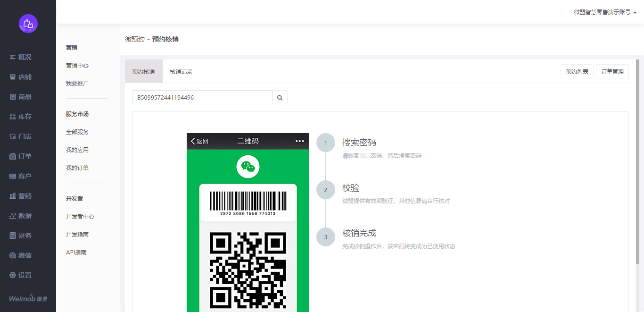Screen dimensions: 644x312
Task: Open 商品 products icon in sidebar
Action: point(13,97)
